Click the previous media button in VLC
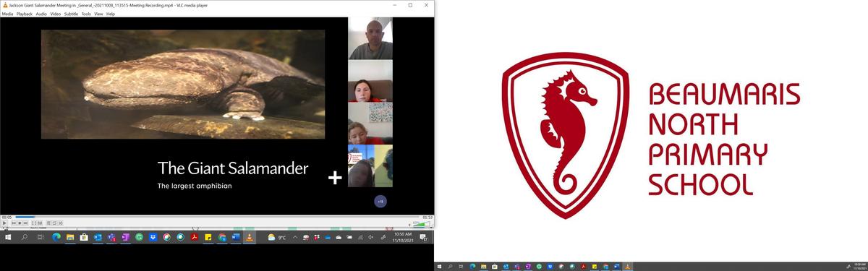 pos(14,223)
